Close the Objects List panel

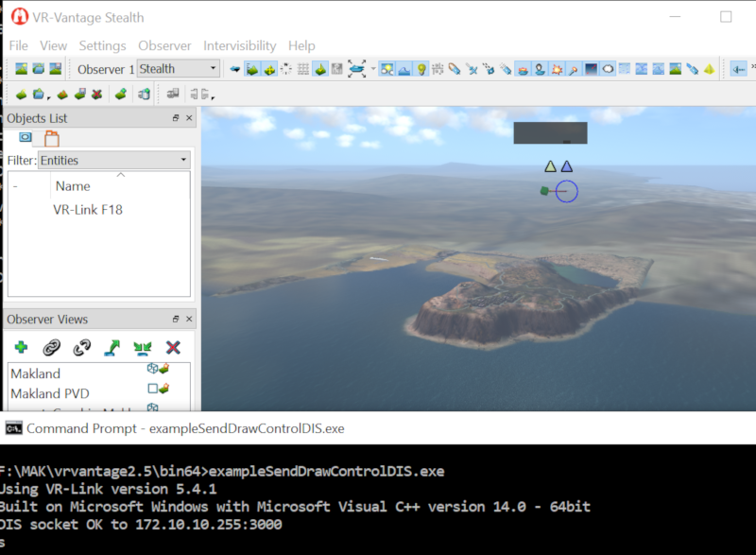189,118
